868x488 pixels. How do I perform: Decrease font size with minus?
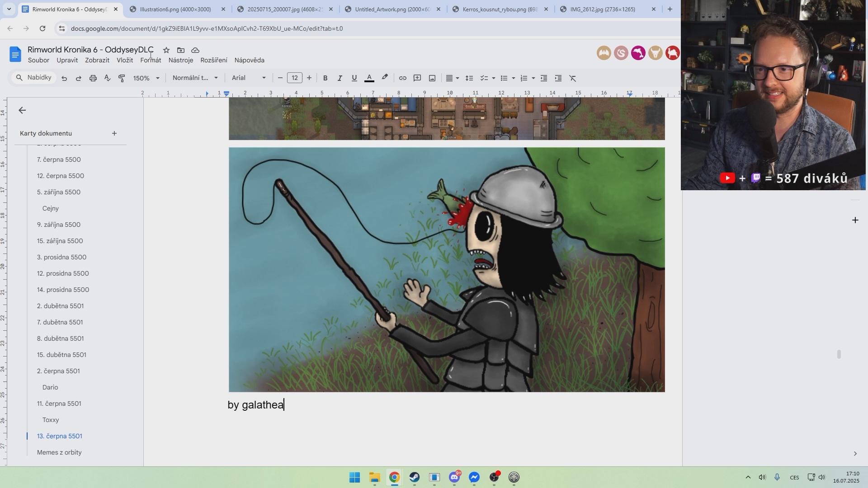pos(280,78)
